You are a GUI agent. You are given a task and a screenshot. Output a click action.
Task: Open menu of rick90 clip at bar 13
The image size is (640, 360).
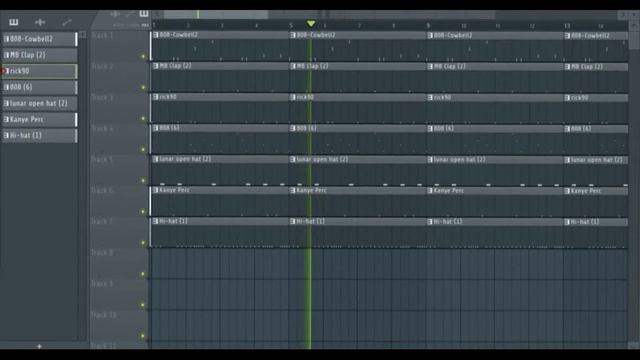pyautogui.click(x=567, y=98)
